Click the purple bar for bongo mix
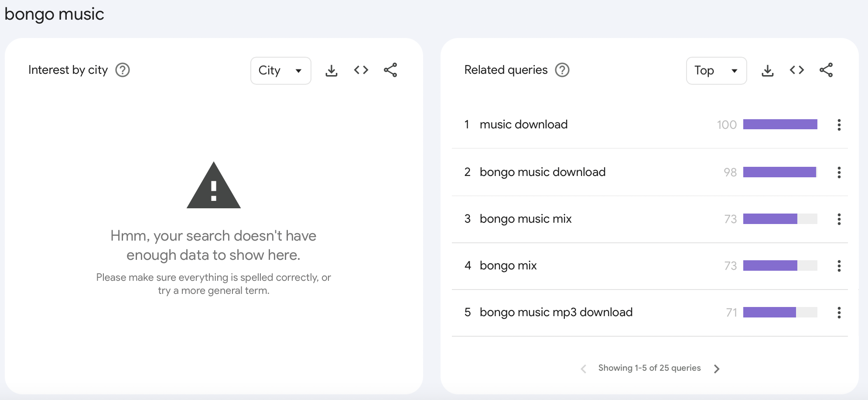 (770, 266)
